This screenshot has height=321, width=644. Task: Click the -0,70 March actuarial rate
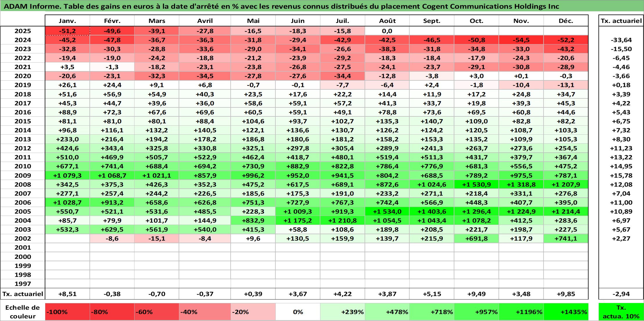[x=157, y=294]
